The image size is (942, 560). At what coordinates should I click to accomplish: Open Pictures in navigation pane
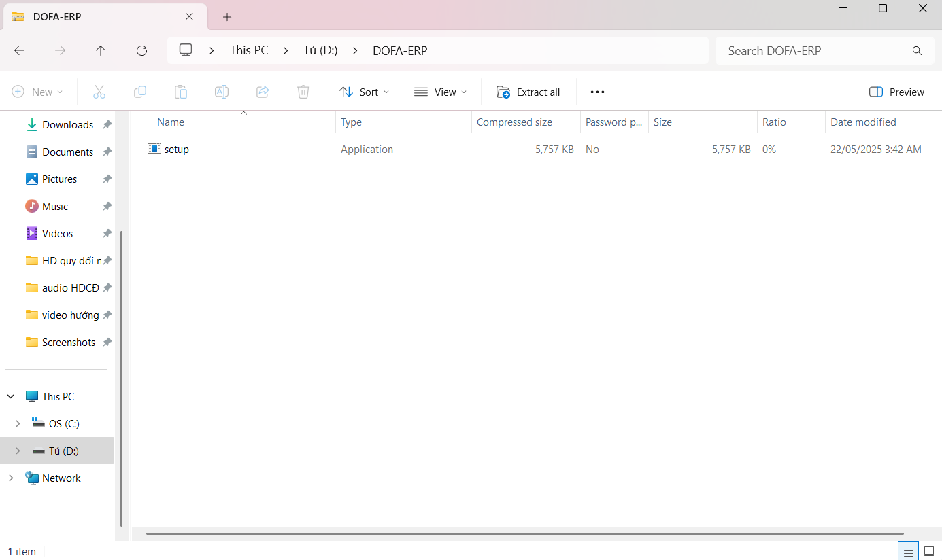tap(59, 179)
